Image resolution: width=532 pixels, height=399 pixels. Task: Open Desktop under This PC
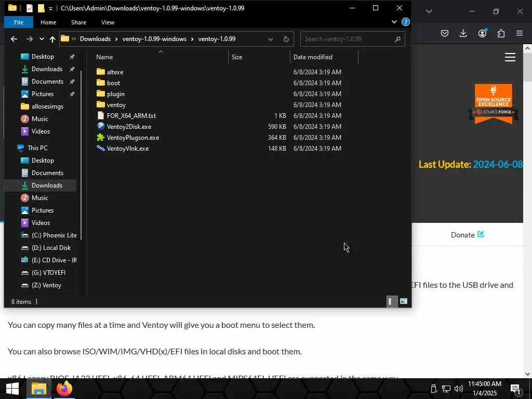pos(43,161)
